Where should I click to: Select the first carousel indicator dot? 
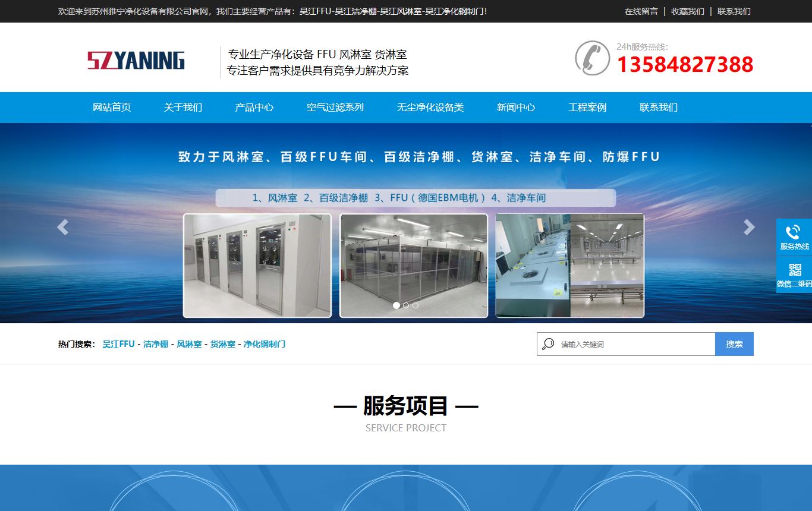coord(396,305)
